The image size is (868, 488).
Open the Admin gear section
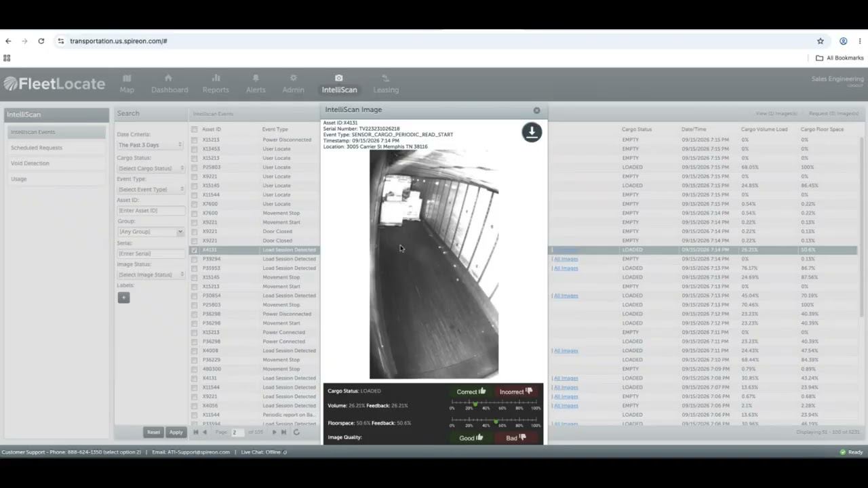coord(293,83)
